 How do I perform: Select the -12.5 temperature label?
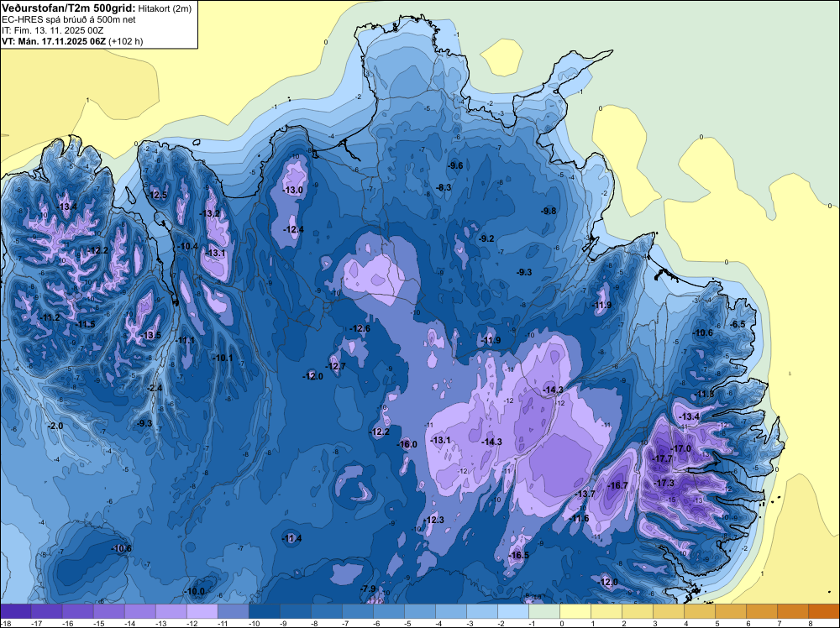158,195
